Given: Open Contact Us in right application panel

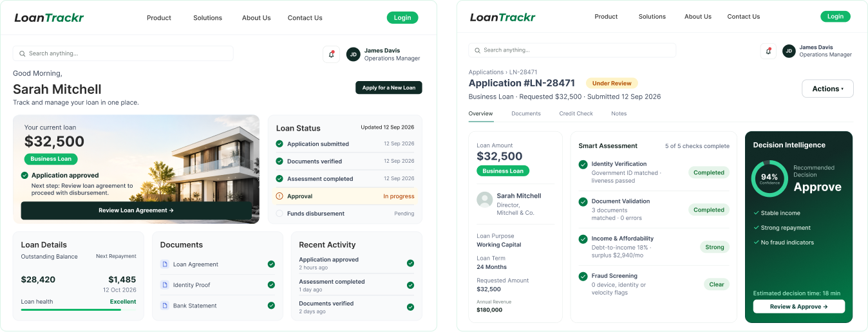Looking at the screenshot, I should [x=744, y=17].
